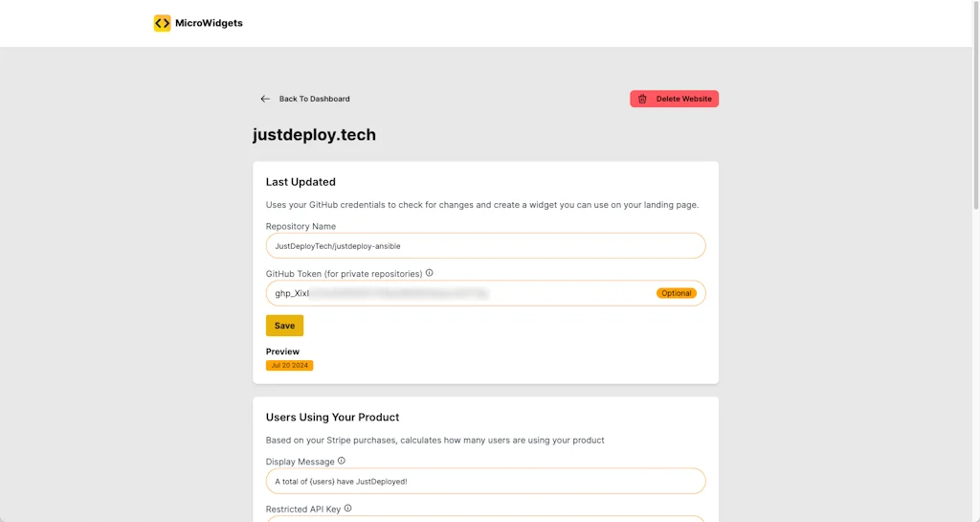Focus the Display Message input field
This screenshot has height=522, width=980.
pos(485,481)
